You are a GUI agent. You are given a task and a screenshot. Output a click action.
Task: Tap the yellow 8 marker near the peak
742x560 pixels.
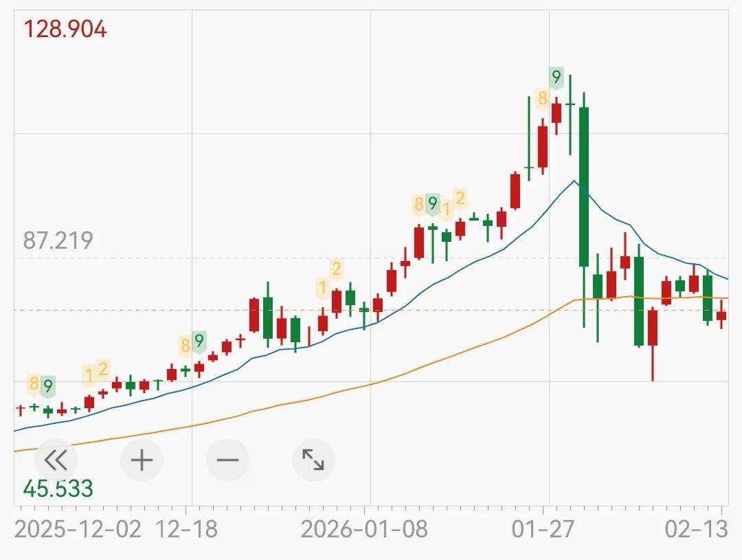(542, 99)
